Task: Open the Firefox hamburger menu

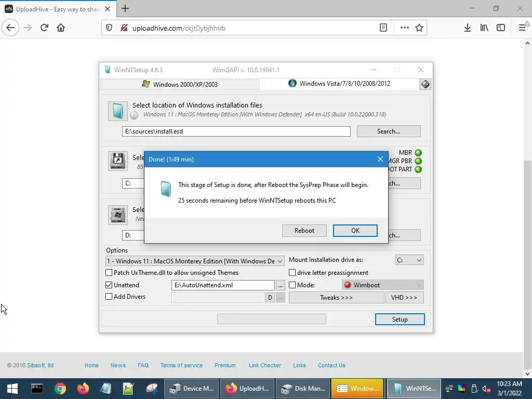Action: [x=522, y=28]
